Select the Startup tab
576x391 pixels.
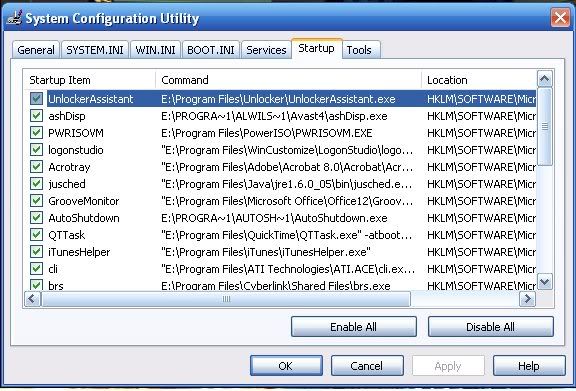[317, 48]
